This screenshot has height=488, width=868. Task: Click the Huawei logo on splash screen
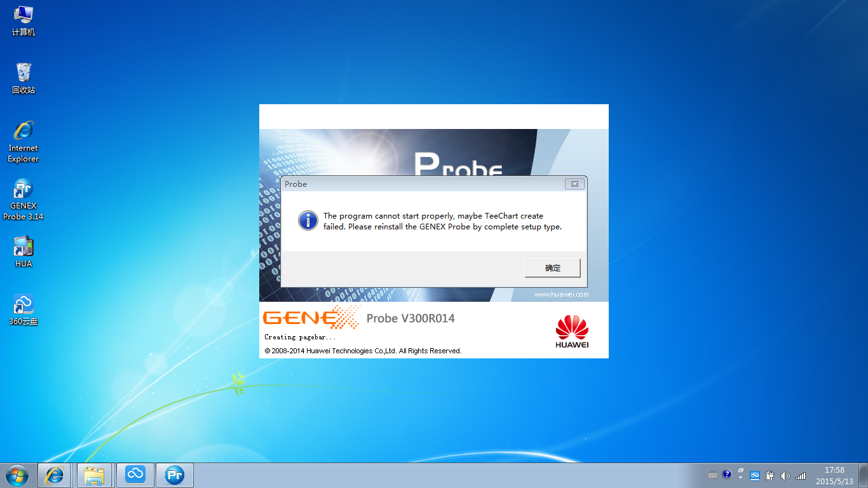coord(572,332)
